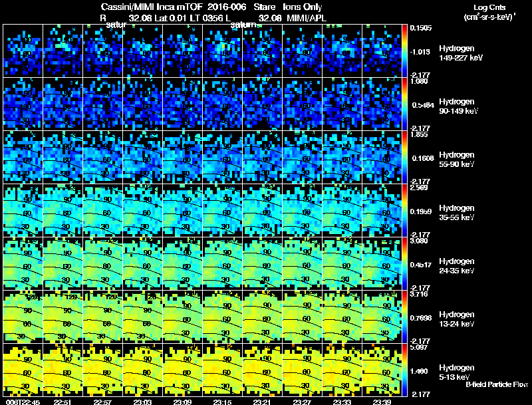Click the Hydrogen 5-13 keV color bar
The width and height of the screenshot is (532, 405).
pos(404,370)
